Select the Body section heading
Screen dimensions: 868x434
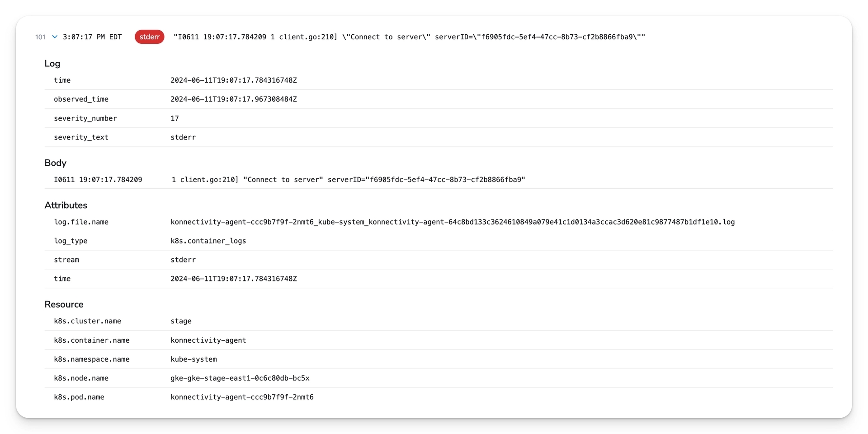click(55, 163)
